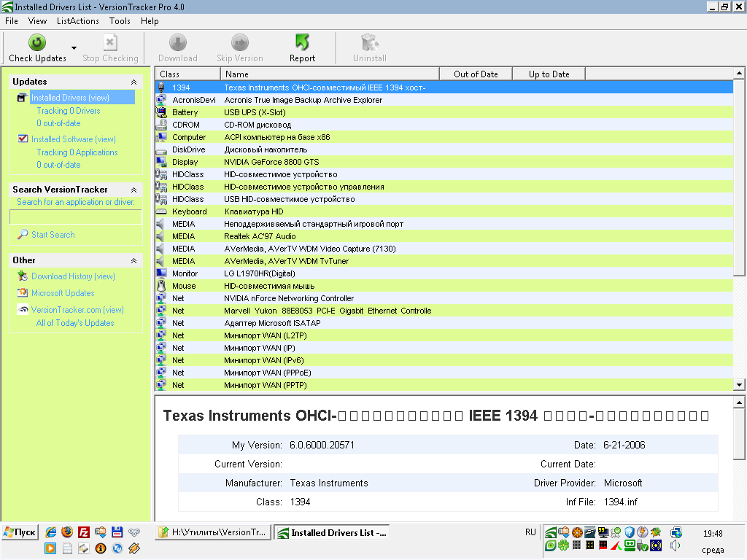Click the Uninstall toolbar icon
Screen dimensions: 747x560
pyautogui.click(x=369, y=43)
